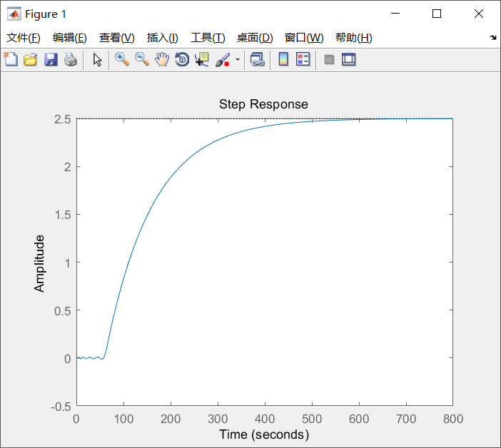The width and height of the screenshot is (501, 448).
Task: Dock the figure using the corner arrow
Action: click(493, 38)
